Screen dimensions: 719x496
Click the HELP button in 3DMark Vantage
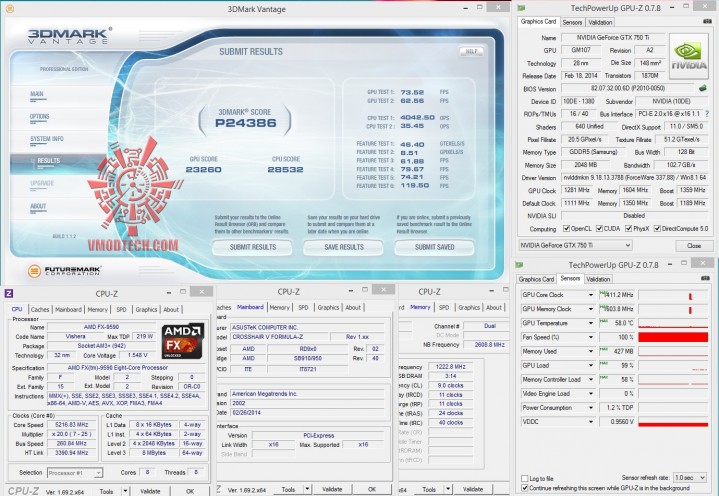[x=471, y=51]
